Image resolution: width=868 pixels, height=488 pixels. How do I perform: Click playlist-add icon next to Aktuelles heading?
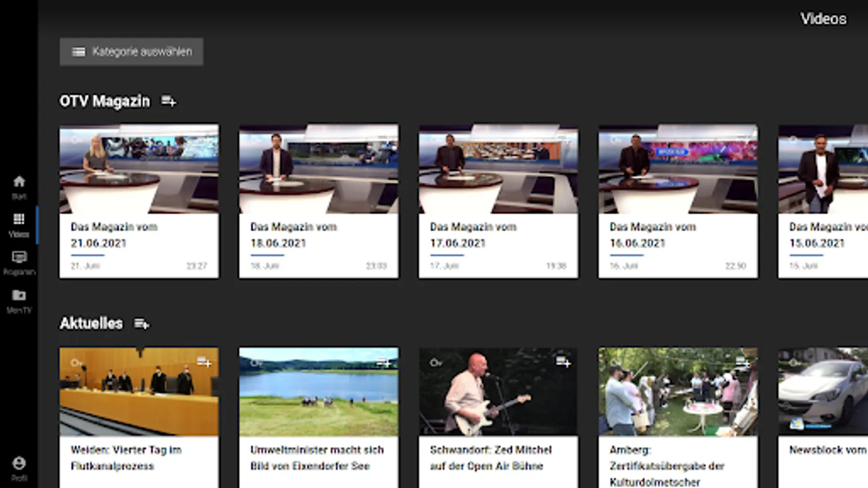click(x=142, y=324)
